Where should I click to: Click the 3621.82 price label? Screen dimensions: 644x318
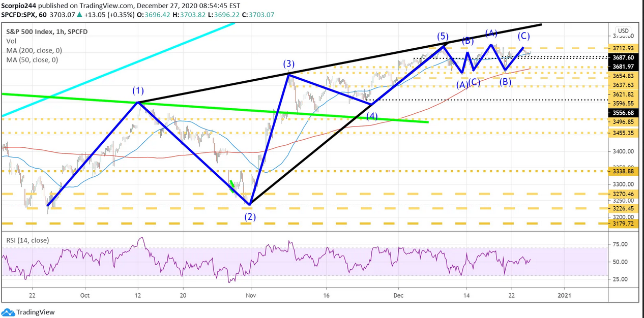pos(623,94)
